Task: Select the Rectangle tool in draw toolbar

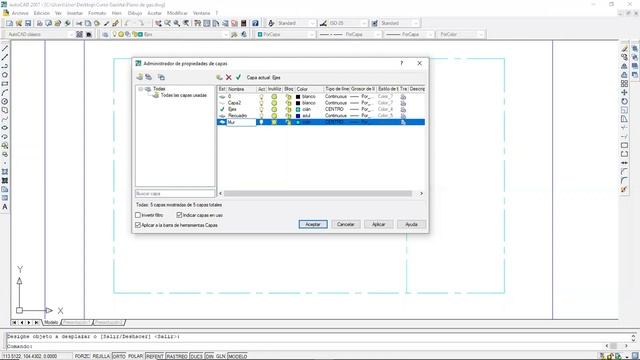Action: coord(5,84)
